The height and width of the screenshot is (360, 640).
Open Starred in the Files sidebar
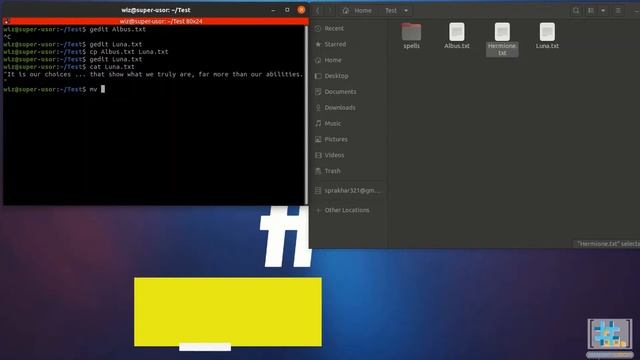pyautogui.click(x=347, y=44)
